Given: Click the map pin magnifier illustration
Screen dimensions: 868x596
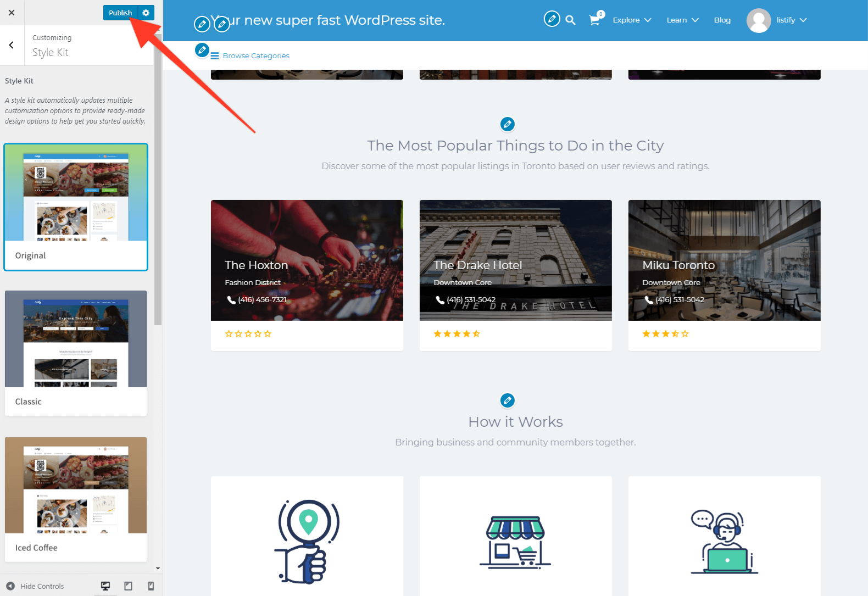Looking at the screenshot, I should click(x=307, y=542).
